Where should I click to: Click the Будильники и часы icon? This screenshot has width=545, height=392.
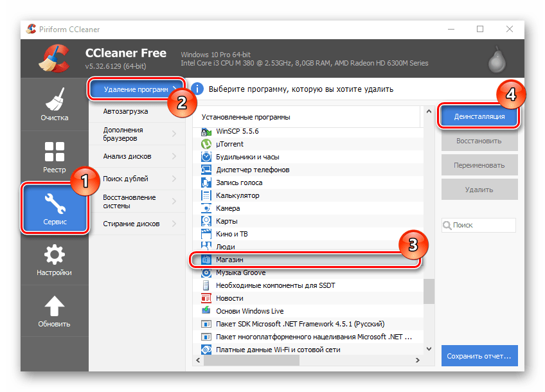[x=206, y=157]
